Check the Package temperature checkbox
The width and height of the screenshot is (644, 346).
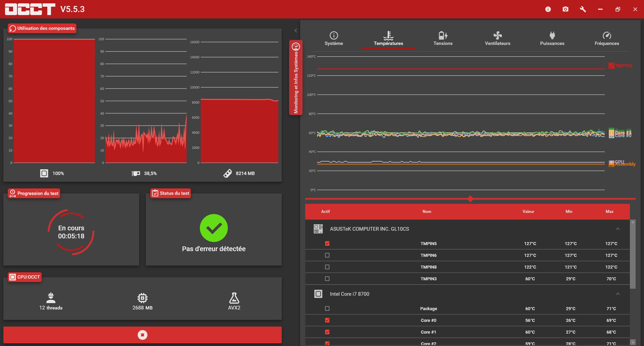pyautogui.click(x=327, y=308)
